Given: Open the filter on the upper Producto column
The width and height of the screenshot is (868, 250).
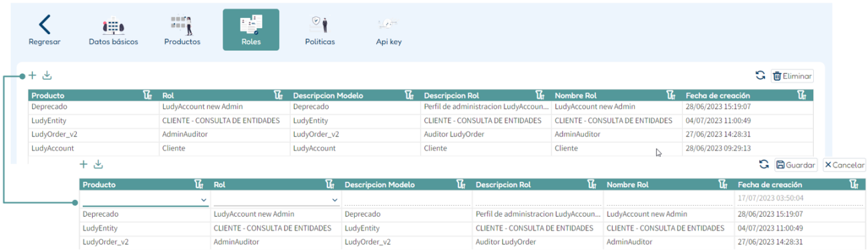Looking at the screenshot, I should click(148, 96).
